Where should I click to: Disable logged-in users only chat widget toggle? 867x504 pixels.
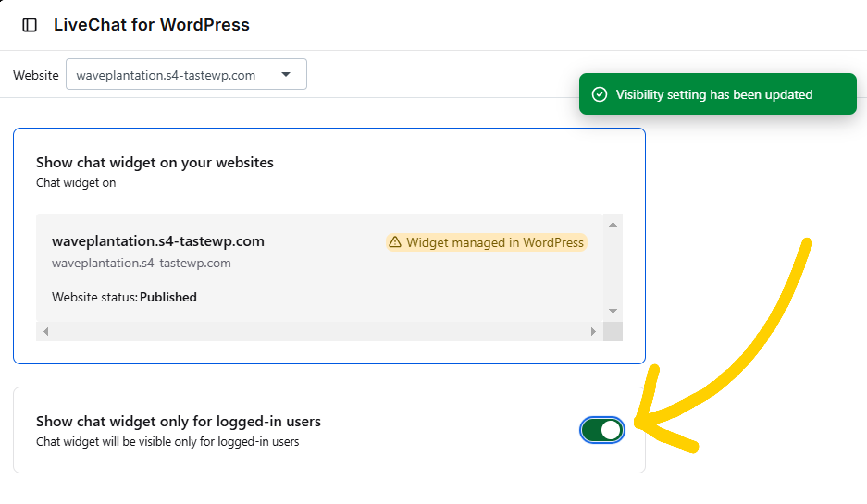tap(602, 430)
